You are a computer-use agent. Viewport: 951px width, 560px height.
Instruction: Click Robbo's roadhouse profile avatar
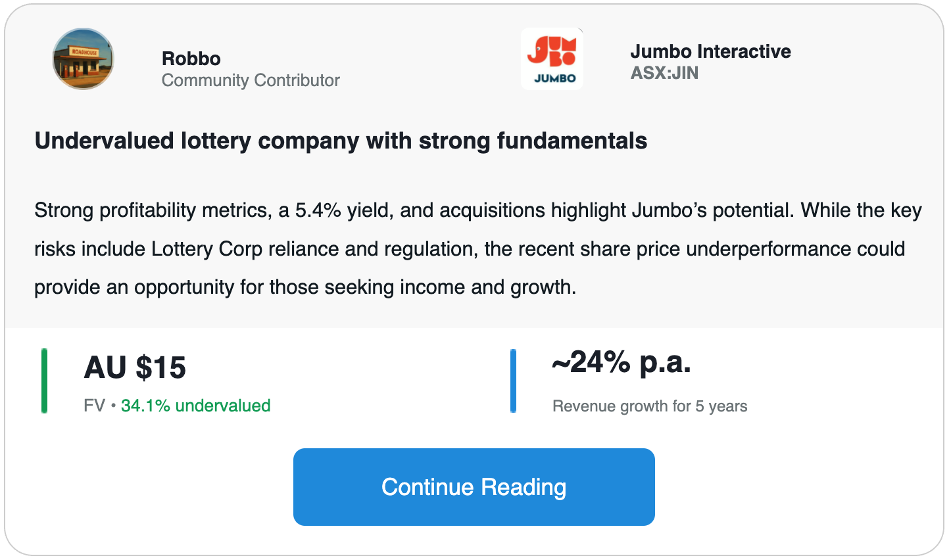point(84,59)
